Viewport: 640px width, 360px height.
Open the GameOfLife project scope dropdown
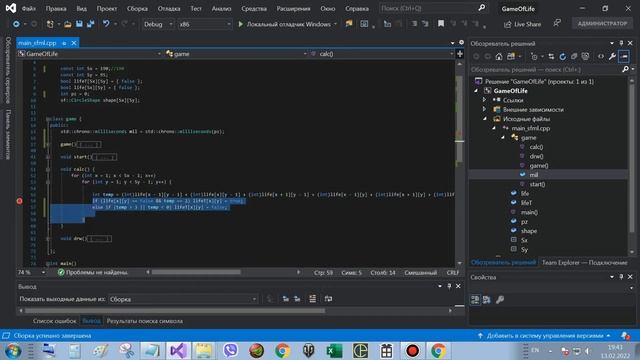pyautogui.click(x=89, y=54)
